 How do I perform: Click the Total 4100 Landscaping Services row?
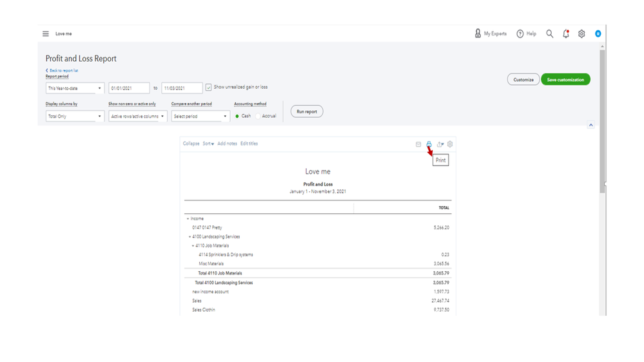point(318,283)
